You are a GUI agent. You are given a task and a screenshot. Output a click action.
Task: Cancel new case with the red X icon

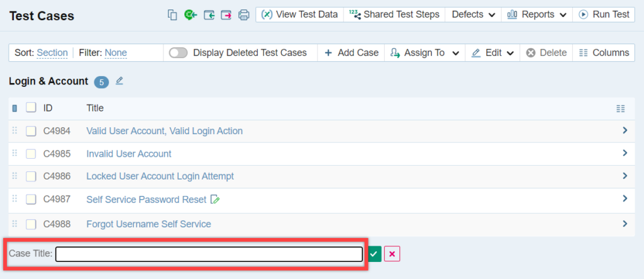click(x=392, y=254)
